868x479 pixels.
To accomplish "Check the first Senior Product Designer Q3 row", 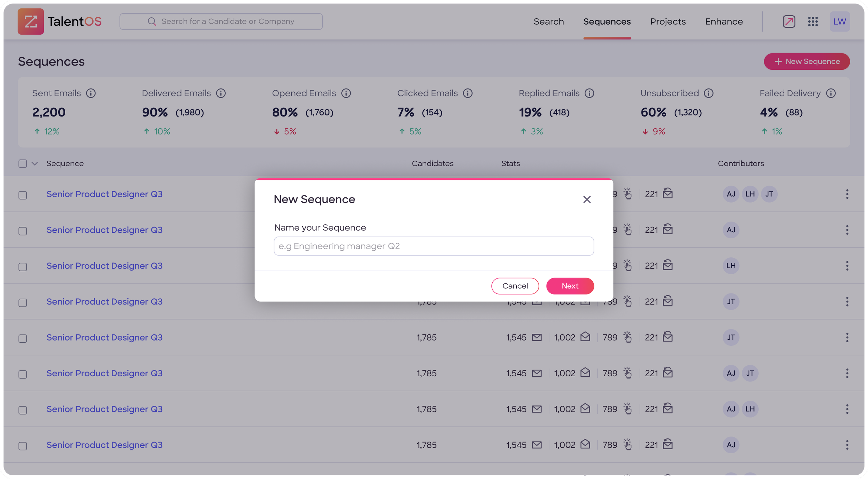I will (x=23, y=195).
